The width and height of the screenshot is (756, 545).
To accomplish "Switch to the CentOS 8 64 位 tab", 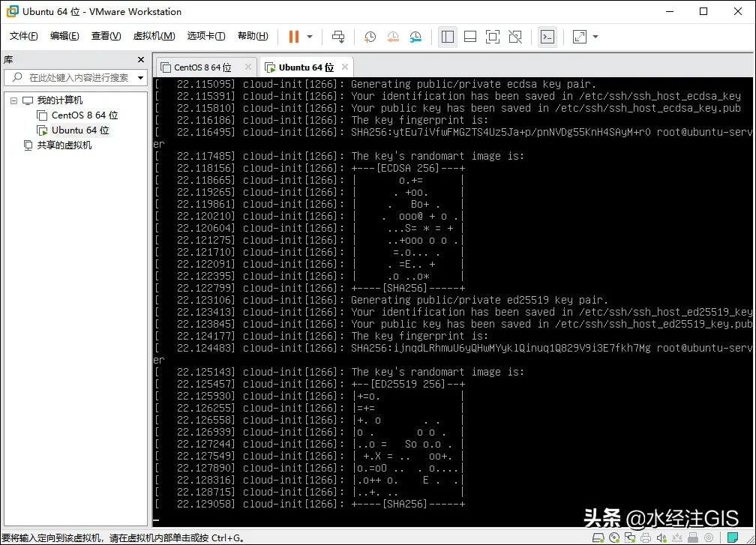I will [201, 66].
